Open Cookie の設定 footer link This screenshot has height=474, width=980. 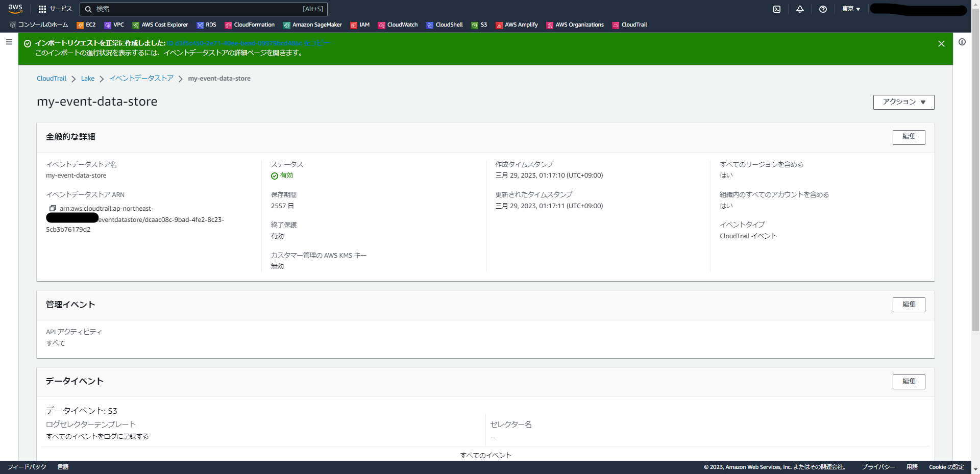point(946,467)
